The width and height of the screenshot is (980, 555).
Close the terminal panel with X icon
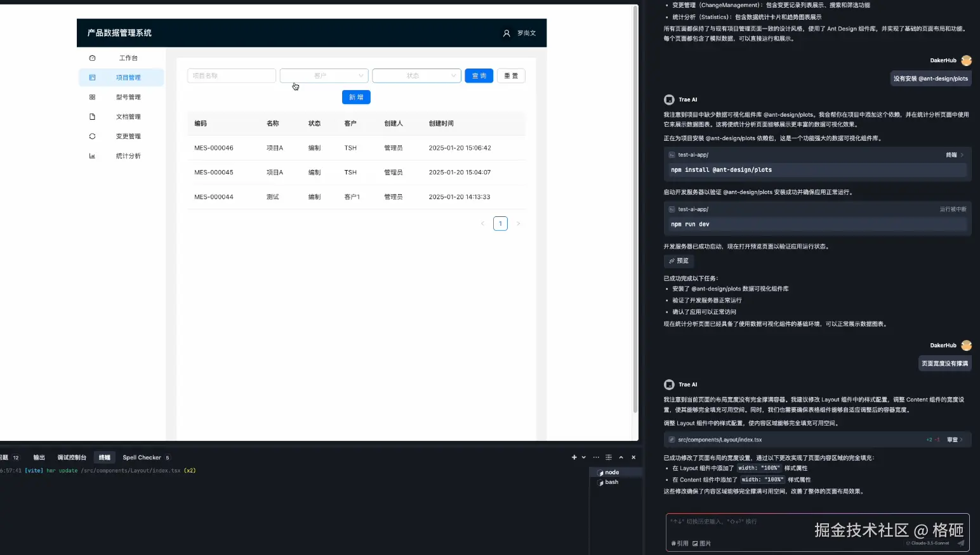(x=633, y=457)
